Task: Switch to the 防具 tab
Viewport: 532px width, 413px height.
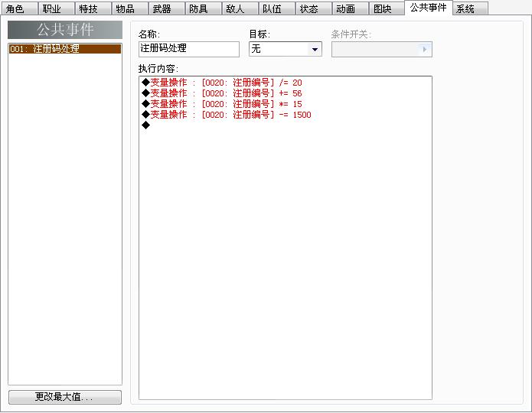Action: (203, 8)
